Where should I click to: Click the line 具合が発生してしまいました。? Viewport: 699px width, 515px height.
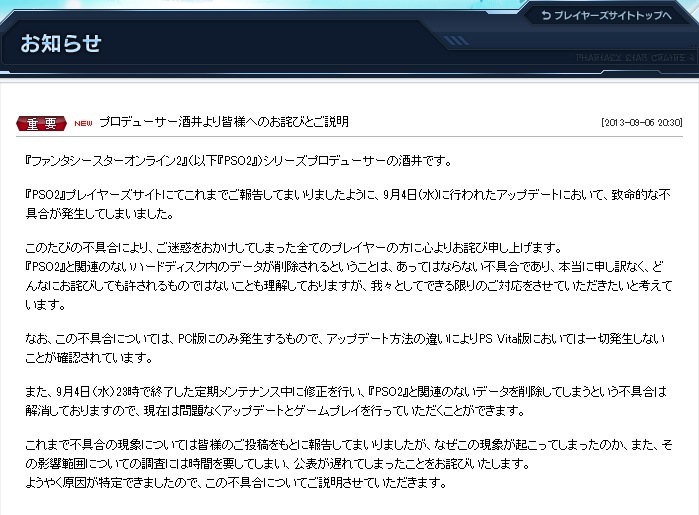coord(99,214)
